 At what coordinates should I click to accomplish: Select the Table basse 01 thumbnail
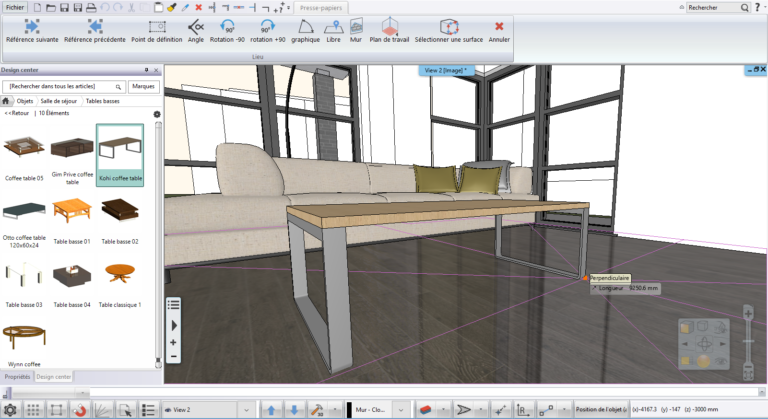(x=72, y=219)
